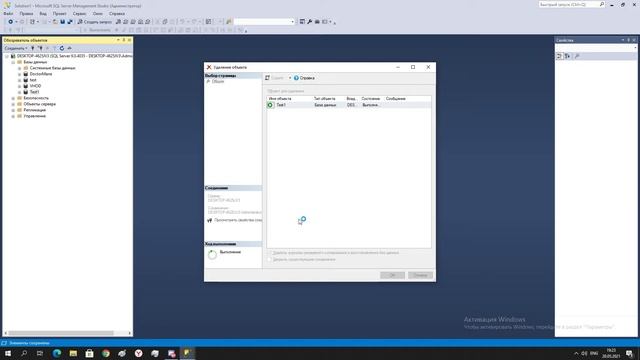Select the DoctorMans database in tree
The width and height of the screenshot is (640, 360).
tap(41, 74)
